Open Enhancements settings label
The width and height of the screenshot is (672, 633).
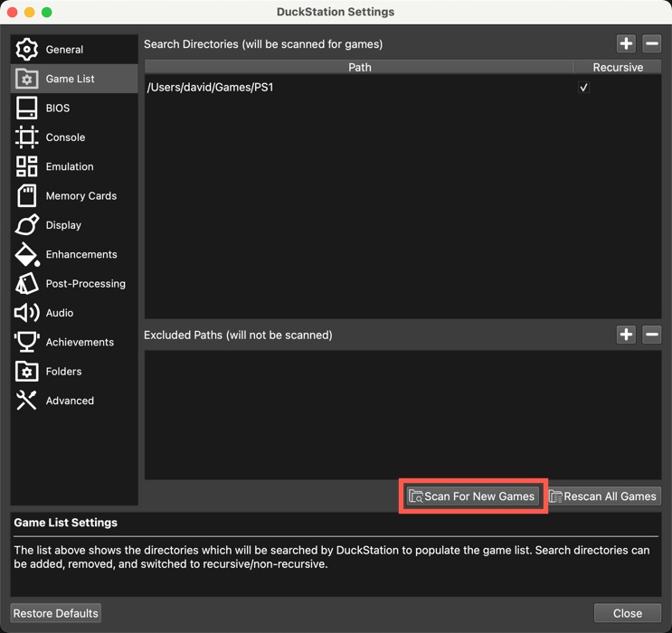pos(81,254)
